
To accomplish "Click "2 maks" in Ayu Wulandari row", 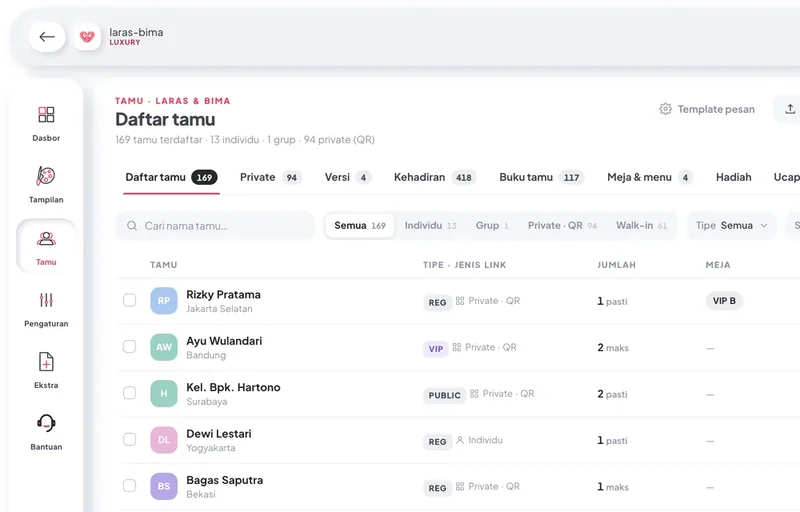I will tap(613, 348).
